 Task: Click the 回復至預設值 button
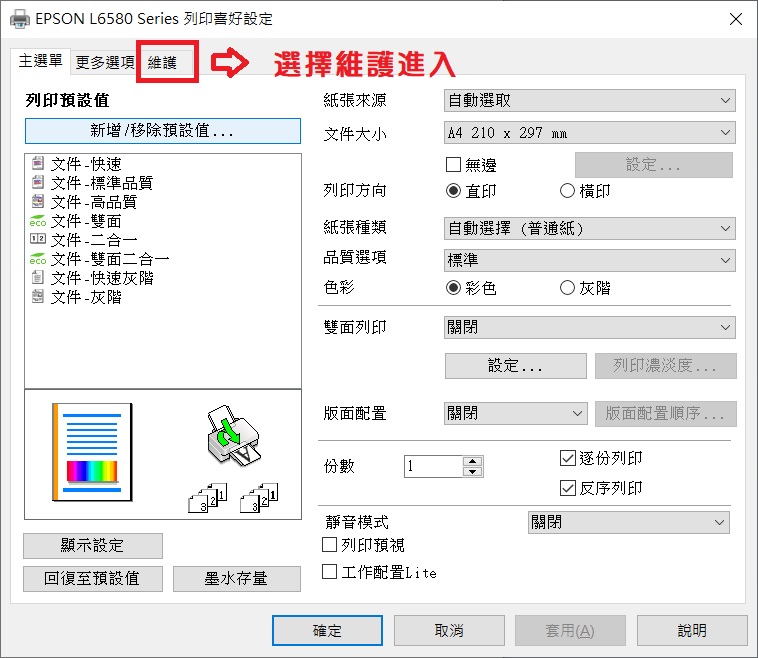coord(93,579)
